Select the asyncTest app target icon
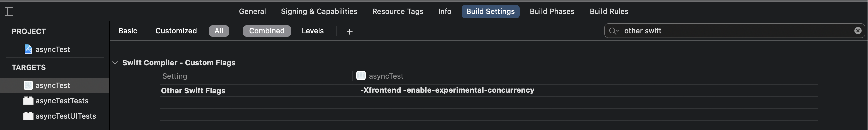This screenshot has width=868, height=130. coord(28,85)
